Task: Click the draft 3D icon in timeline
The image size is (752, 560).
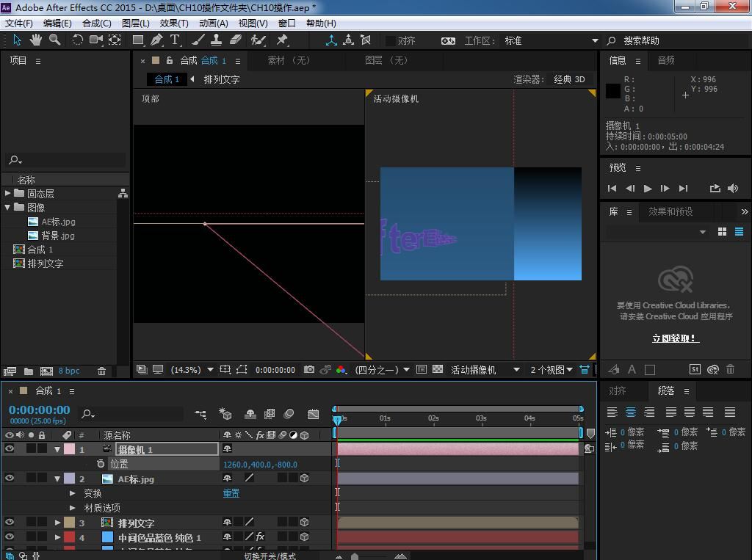Action: click(225, 414)
